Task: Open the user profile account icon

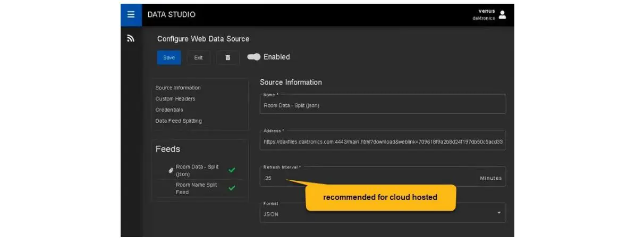Action: [502, 14]
